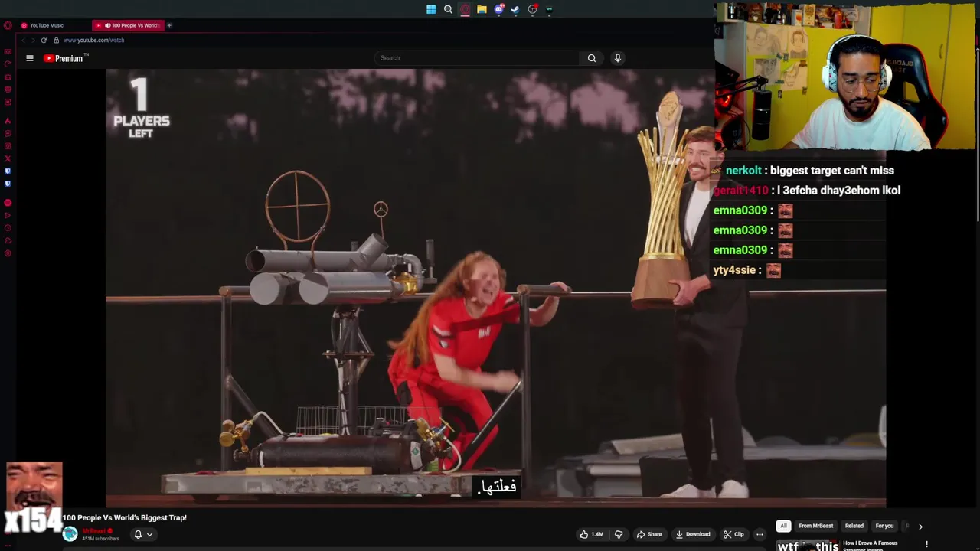Open Messenger in the Opera sidebar
980x551 pixels.
point(8,133)
